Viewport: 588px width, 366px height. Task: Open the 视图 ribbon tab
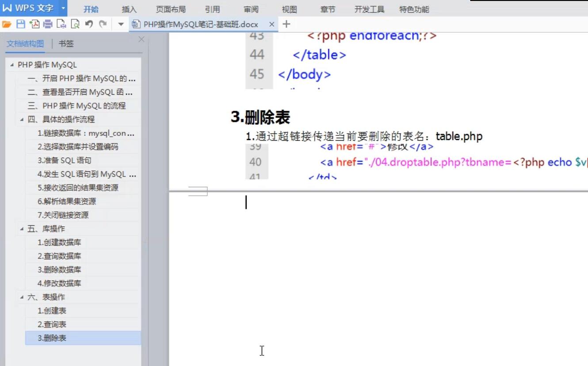[x=289, y=9]
